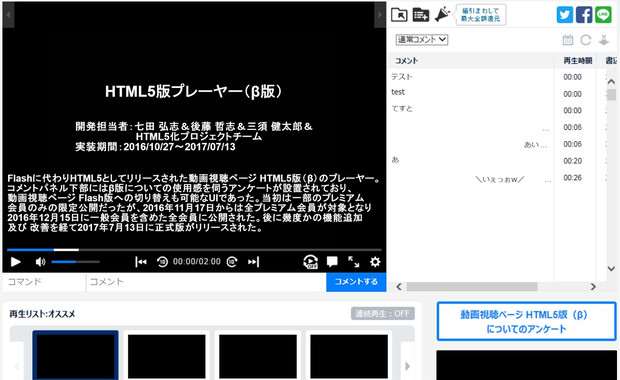Viewport: 620px width, 380px height.
Task: Open the pop-out window icon
Action: (x=399, y=15)
